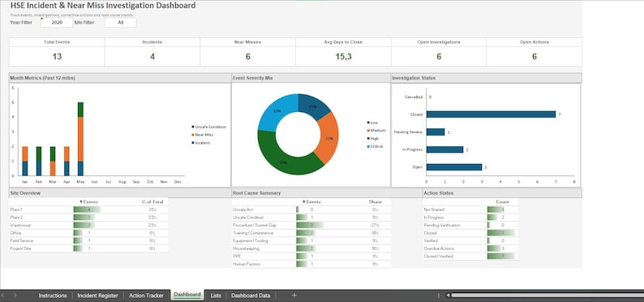Open the Action Tracker sheet tab

[x=146, y=296]
